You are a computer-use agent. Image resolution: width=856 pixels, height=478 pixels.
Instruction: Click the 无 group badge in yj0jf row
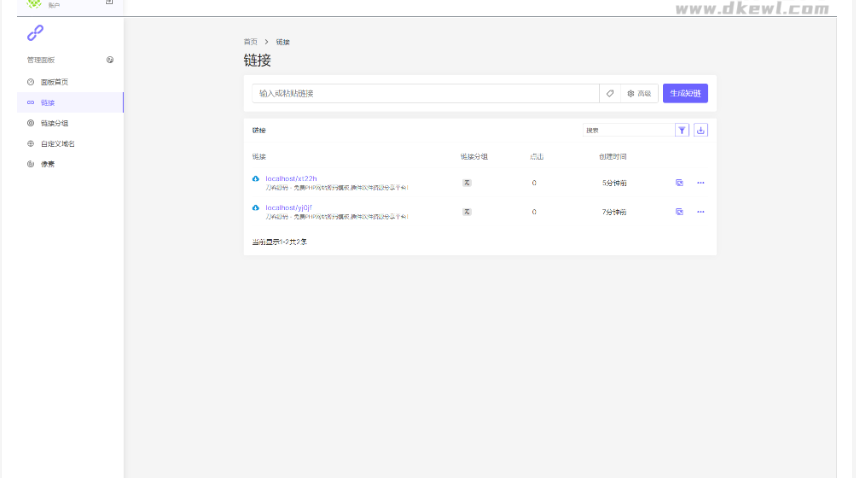pos(467,212)
